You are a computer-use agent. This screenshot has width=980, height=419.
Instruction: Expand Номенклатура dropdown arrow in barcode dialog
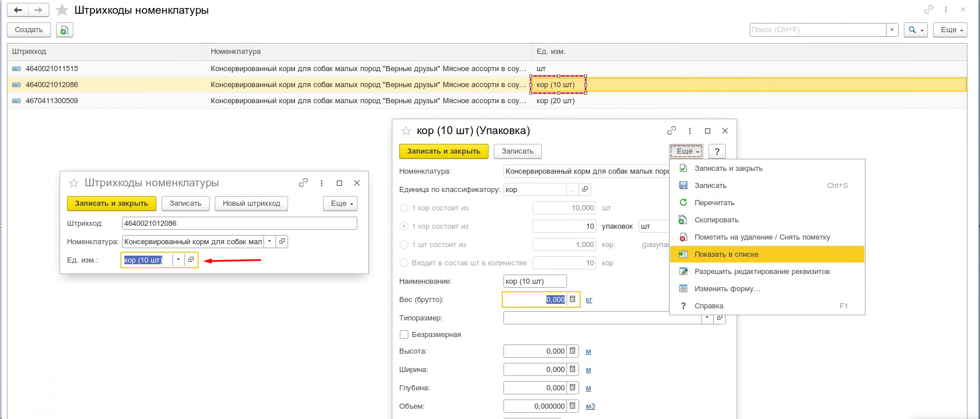coord(270,242)
